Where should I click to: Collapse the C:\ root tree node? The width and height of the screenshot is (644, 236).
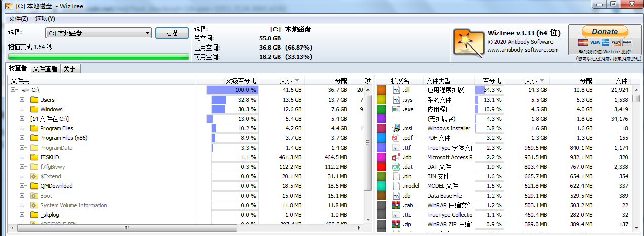[x=13, y=90]
